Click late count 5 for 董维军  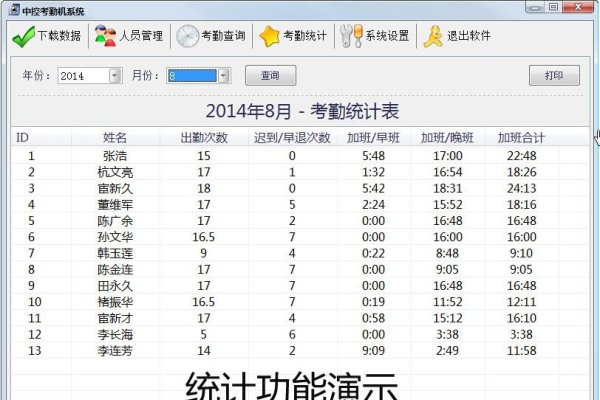pyautogui.click(x=292, y=205)
